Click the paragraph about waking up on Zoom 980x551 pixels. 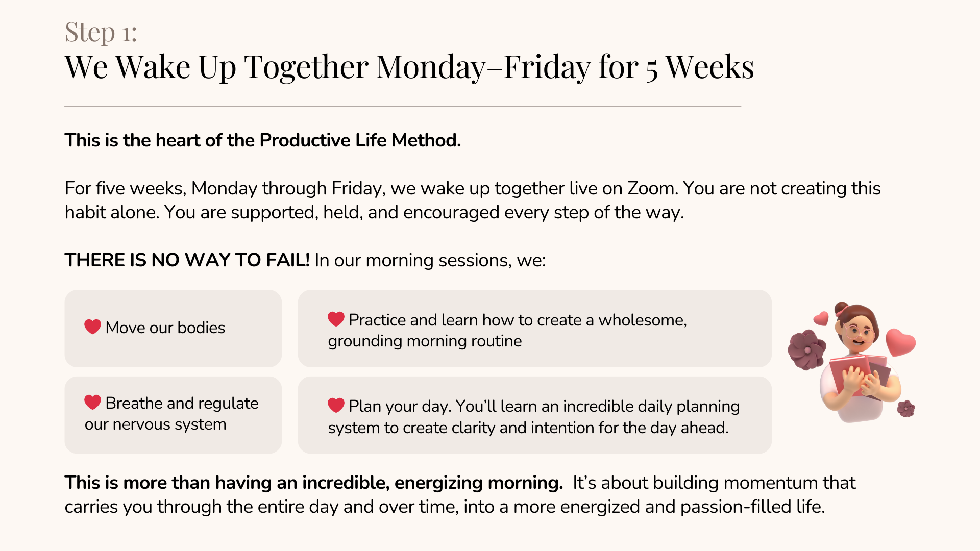pyautogui.click(x=472, y=200)
